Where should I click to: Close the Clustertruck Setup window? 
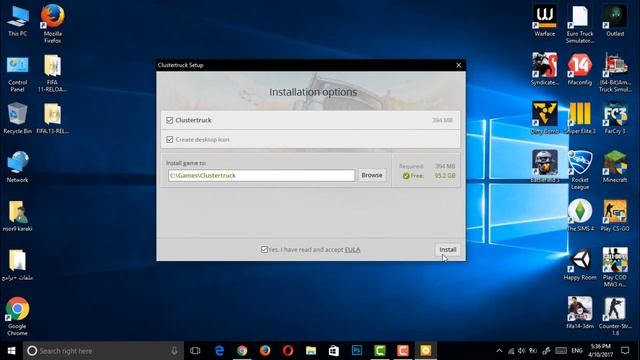[458, 65]
